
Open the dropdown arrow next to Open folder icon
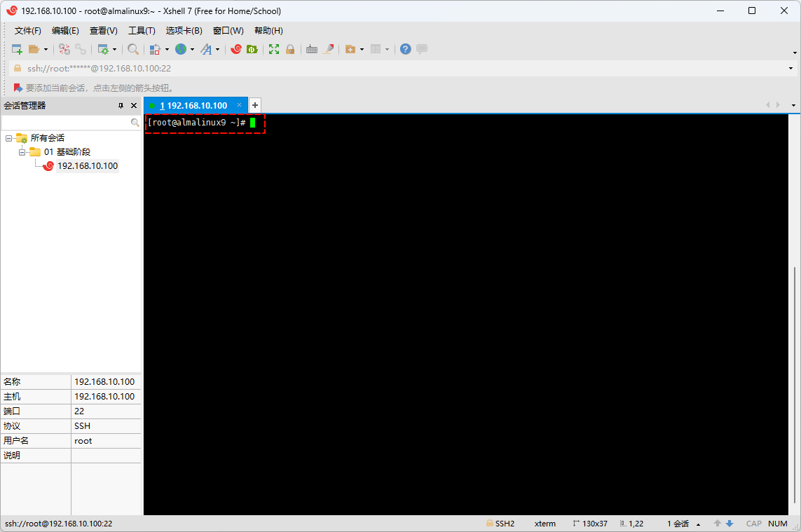pyautogui.click(x=46, y=49)
